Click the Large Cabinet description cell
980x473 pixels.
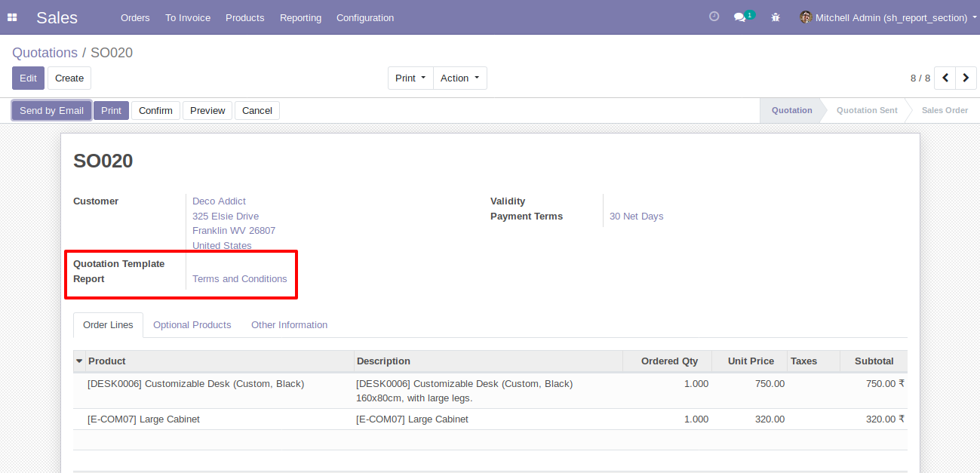[489, 419]
